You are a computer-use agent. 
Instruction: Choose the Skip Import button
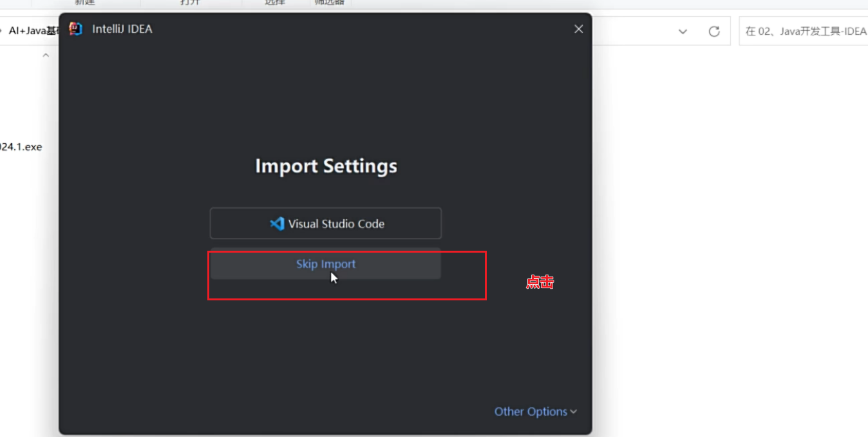coord(326,264)
